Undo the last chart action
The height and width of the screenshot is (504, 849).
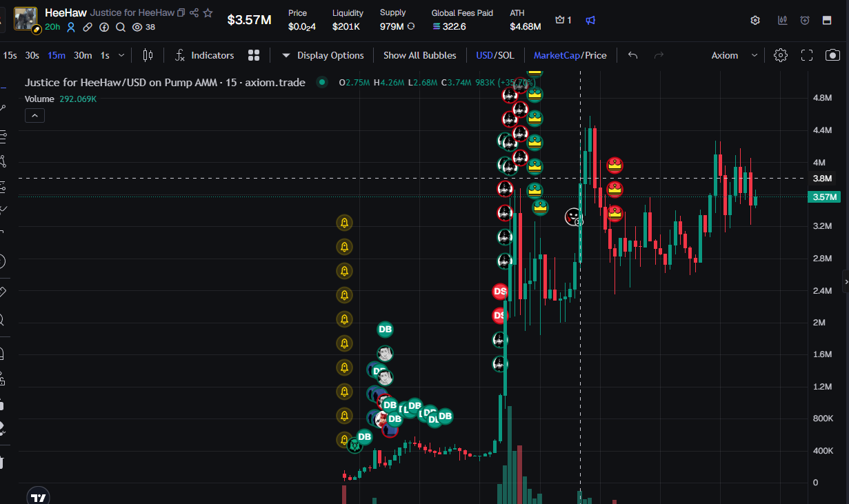(x=632, y=55)
